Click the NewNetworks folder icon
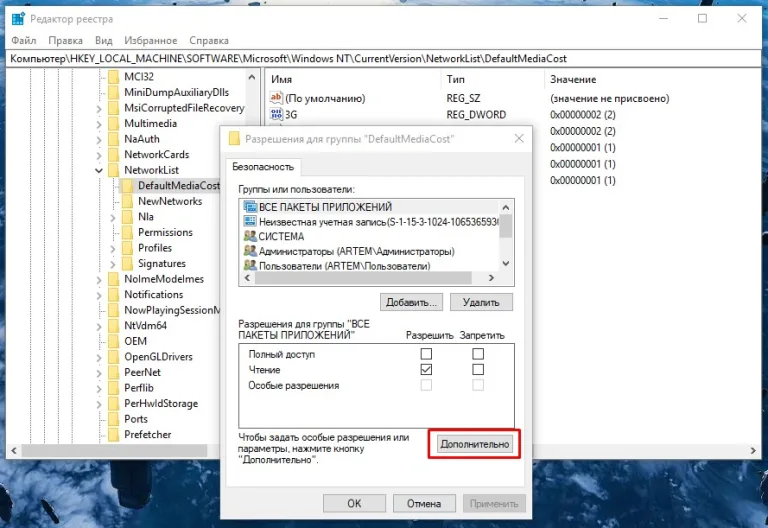 127,201
